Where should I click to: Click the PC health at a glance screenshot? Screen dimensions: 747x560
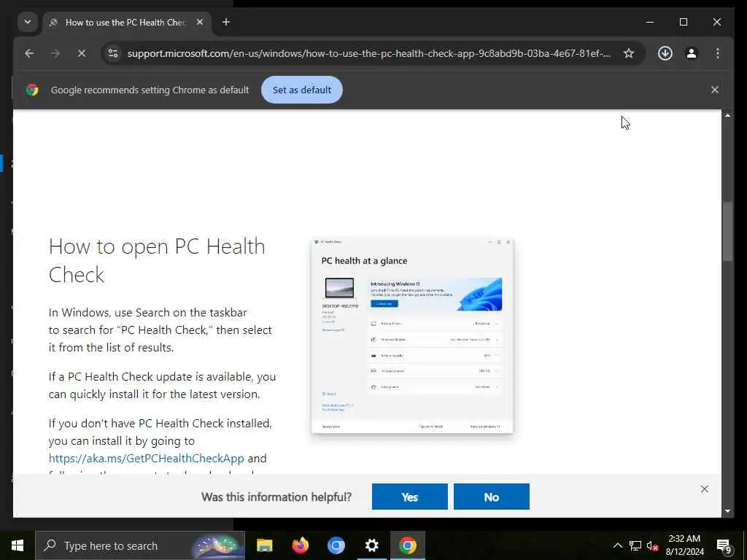(412, 336)
